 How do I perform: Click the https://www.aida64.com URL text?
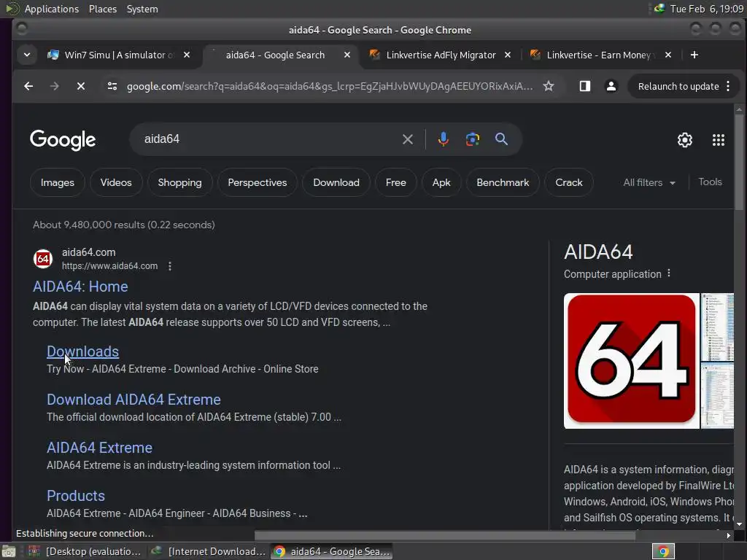pyautogui.click(x=109, y=266)
